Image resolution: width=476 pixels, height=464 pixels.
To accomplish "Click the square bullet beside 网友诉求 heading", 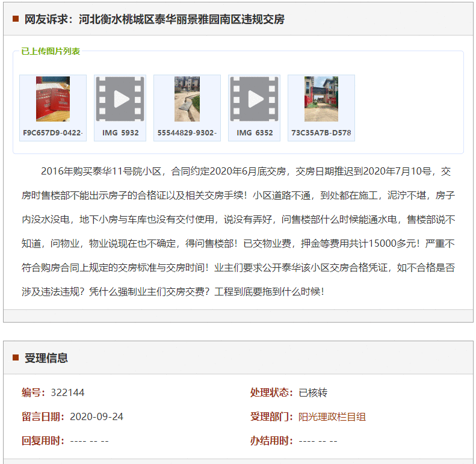I will 16,19.
